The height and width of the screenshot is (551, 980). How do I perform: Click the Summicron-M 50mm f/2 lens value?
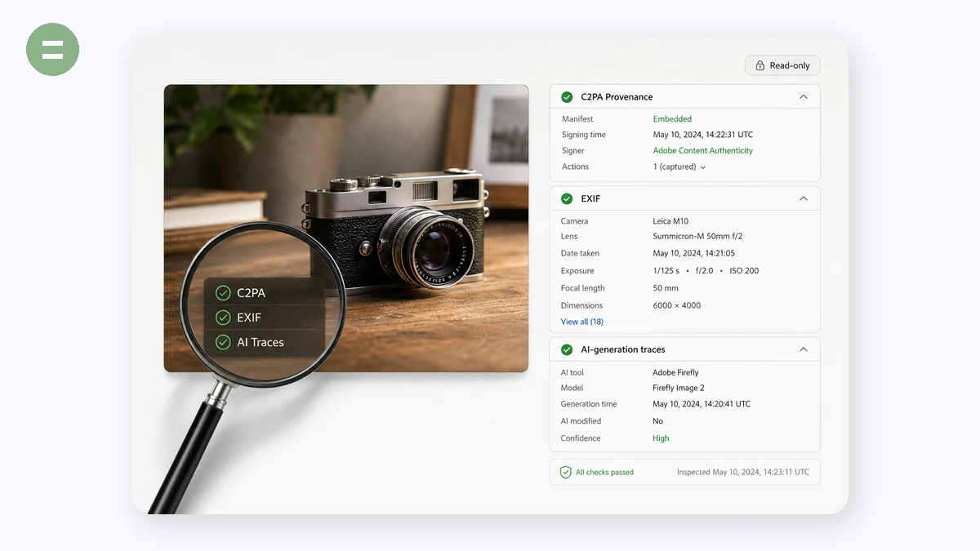[697, 237]
